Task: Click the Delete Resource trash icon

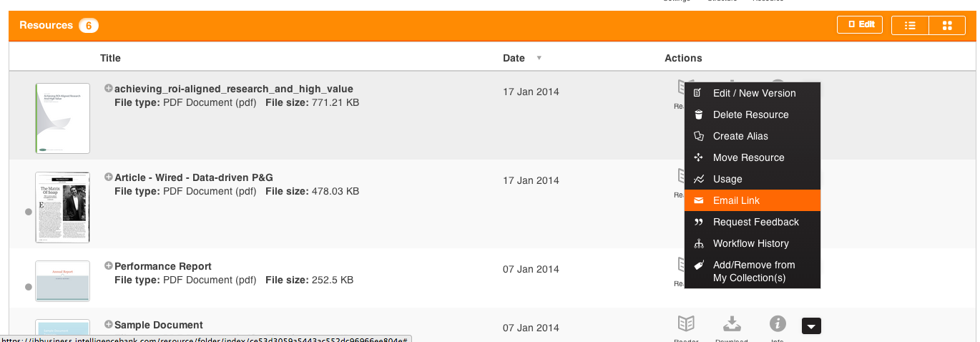Action: [x=699, y=114]
